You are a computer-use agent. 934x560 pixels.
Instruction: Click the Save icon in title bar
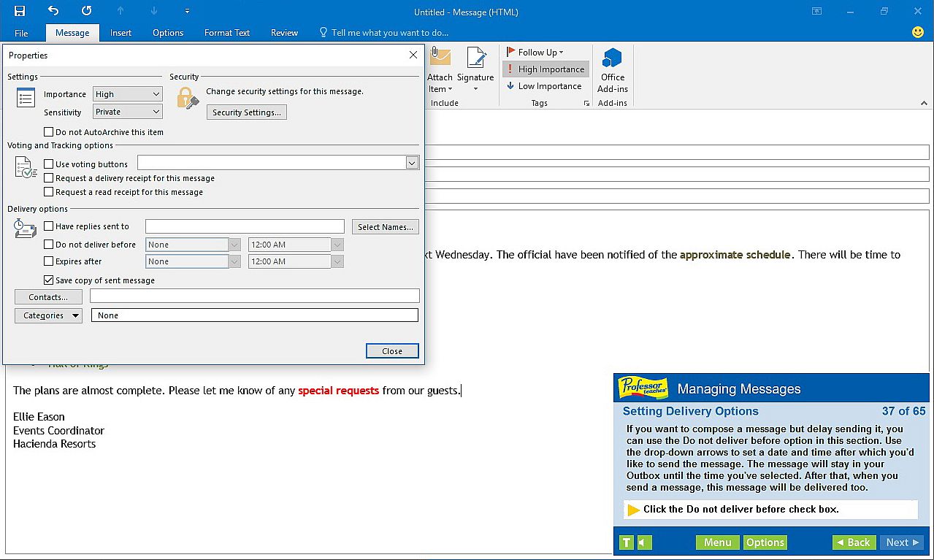point(20,11)
